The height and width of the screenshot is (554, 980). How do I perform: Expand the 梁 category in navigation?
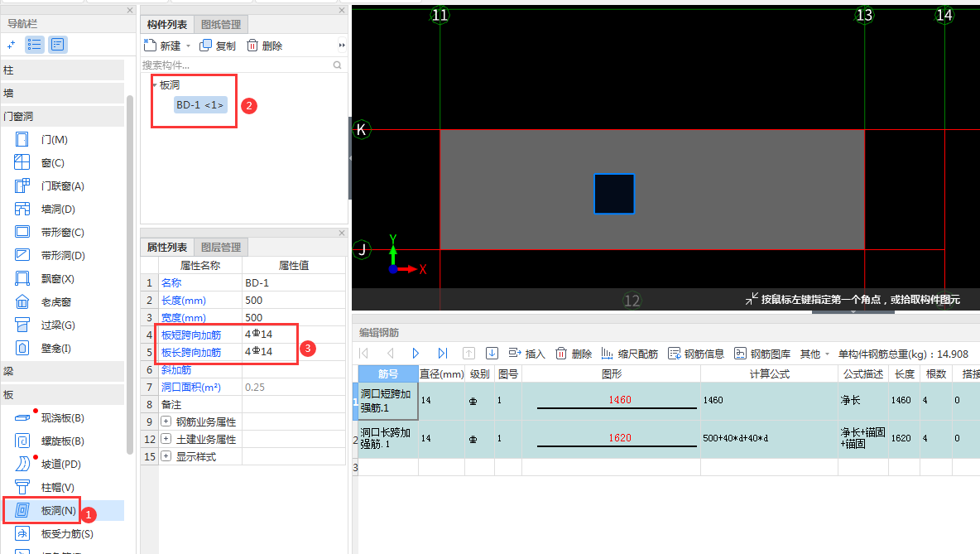[x=63, y=372]
